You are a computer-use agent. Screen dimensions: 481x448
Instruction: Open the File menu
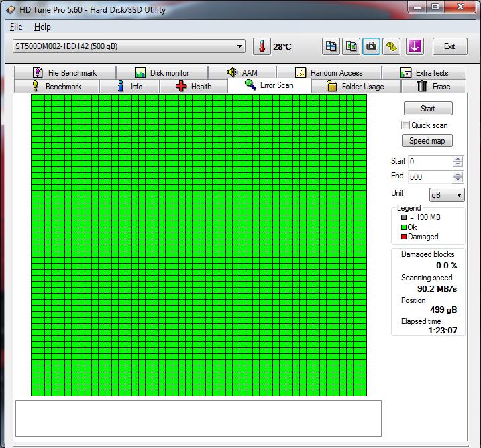(x=16, y=27)
